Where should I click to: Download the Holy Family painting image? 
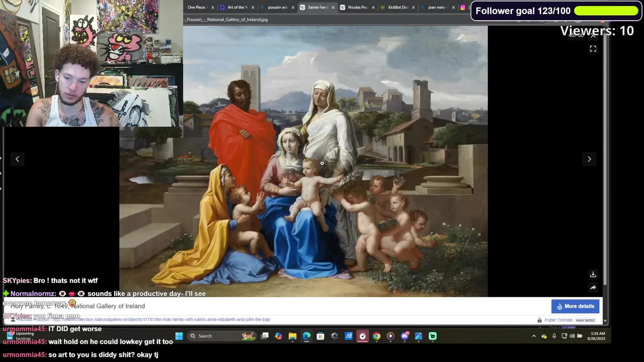593,274
